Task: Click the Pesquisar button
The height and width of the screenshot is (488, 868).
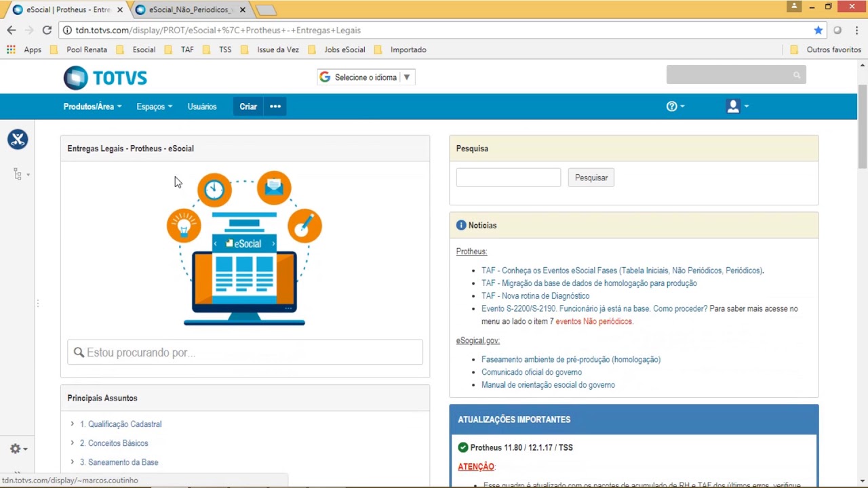Action: 591,178
